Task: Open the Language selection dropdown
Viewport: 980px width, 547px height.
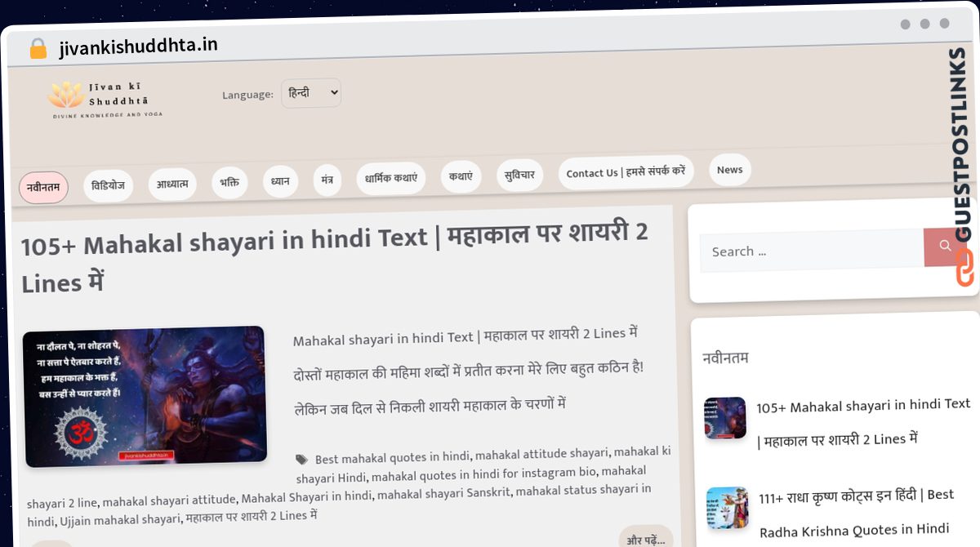Action: [x=310, y=92]
